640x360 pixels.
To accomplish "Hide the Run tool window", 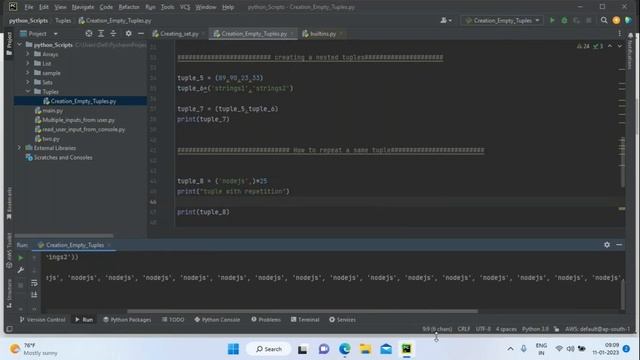I will [619, 244].
